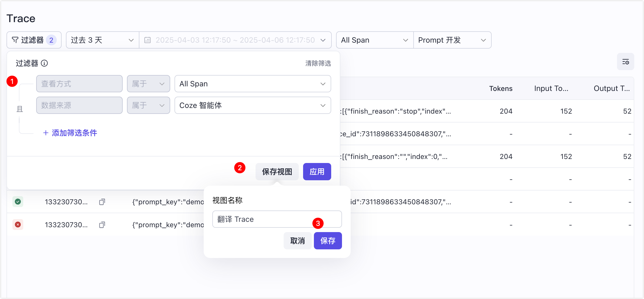644x299 pixels.
Task: Click the calendar icon in the date range field
Action: coord(147,40)
